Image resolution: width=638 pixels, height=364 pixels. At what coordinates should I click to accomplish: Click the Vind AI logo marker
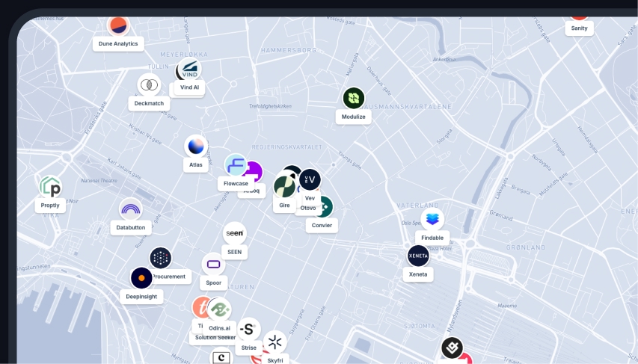click(x=190, y=70)
